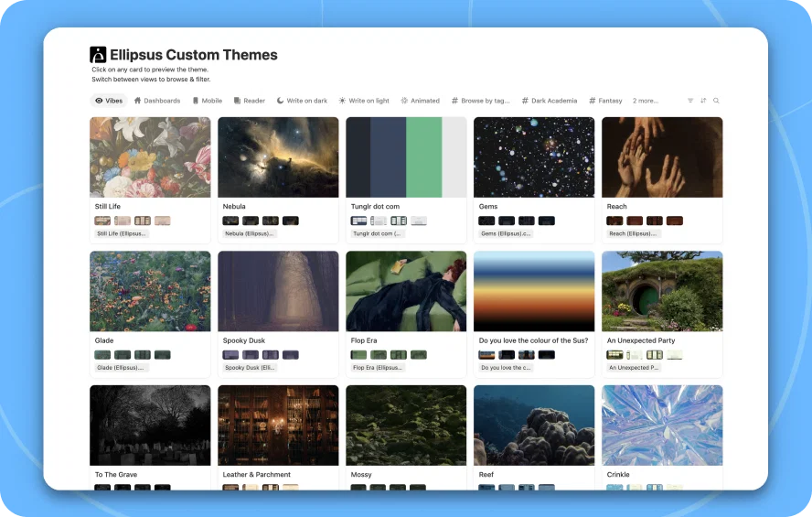812x517 pixels.
Task: Open the An Unexpected Party hobbit-hole cover
Action: (662, 291)
